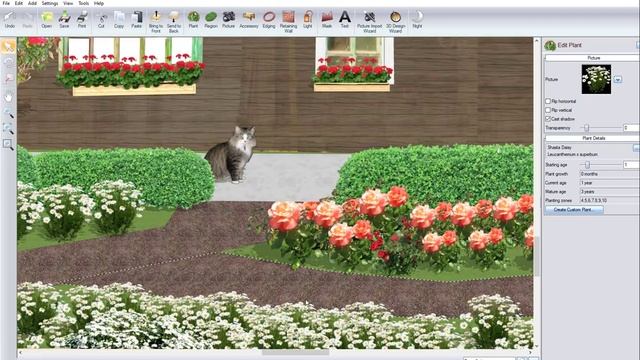Click Create Custom Plant button
640x360 pixels.
click(x=574, y=210)
